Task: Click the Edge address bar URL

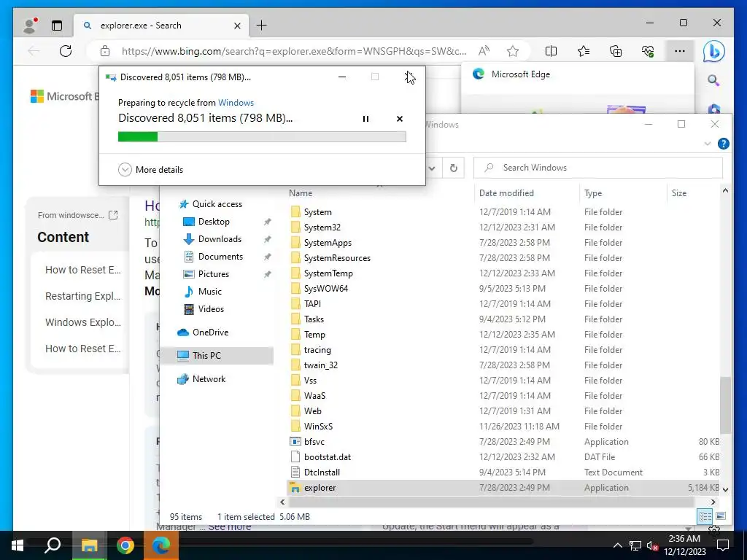Action: [294, 51]
